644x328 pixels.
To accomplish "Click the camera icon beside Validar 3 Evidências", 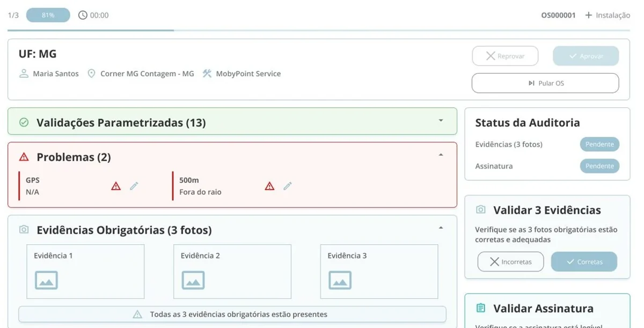I will coord(481,210).
